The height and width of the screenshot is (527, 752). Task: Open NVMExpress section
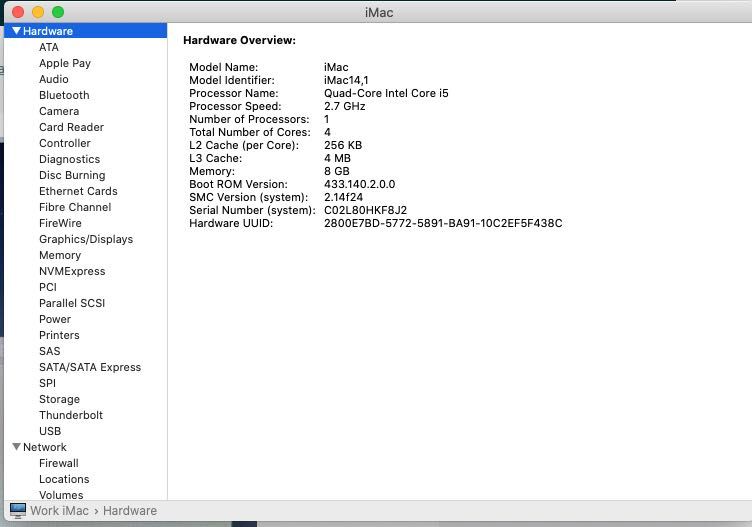72,271
